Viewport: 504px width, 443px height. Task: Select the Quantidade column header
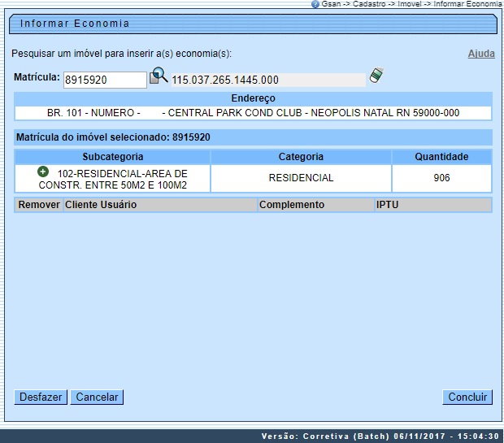point(441,157)
